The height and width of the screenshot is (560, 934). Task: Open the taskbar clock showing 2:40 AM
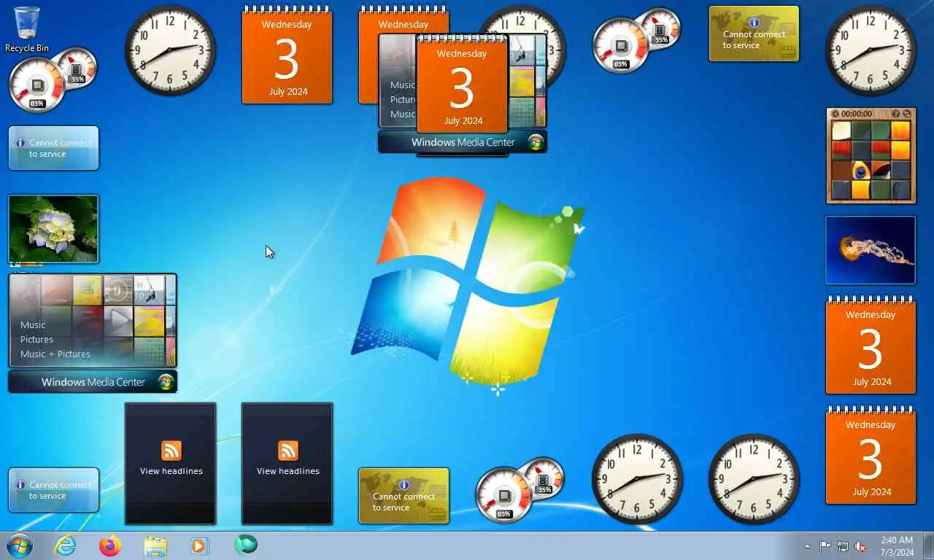897,546
